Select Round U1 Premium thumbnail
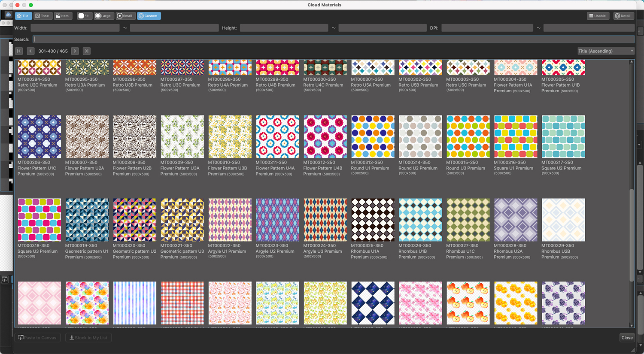Viewport: 644px width, 354px height. (373, 136)
